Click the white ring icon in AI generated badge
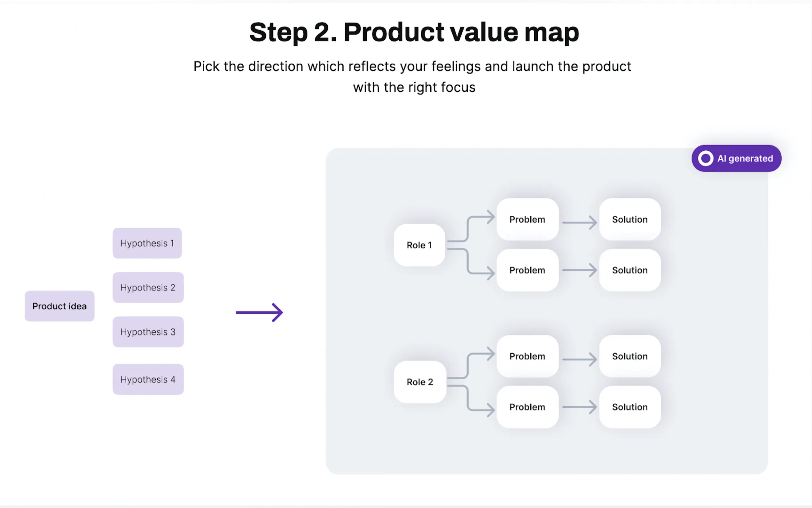This screenshot has width=812, height=508. coord(705,158)
